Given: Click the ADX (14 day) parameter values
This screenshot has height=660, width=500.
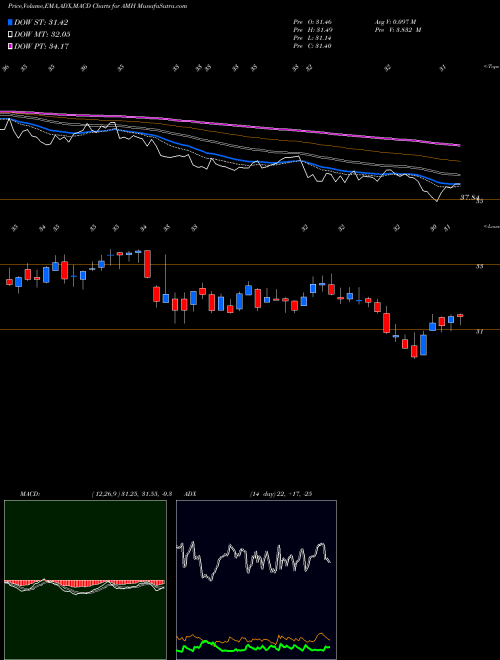Looking at the screenshot, I should click(x=281, y=494).
